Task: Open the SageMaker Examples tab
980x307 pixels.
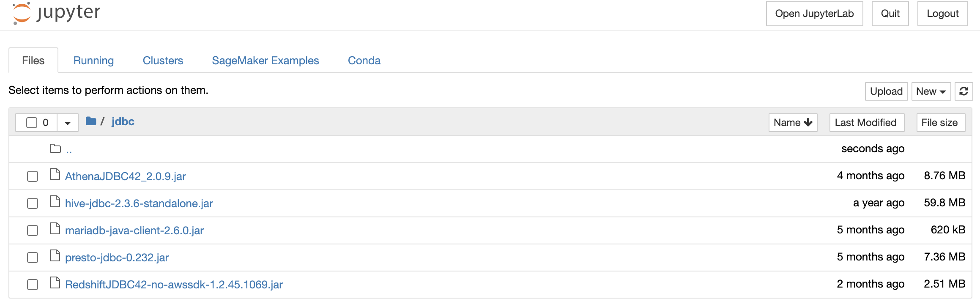Action: [266, 60]
